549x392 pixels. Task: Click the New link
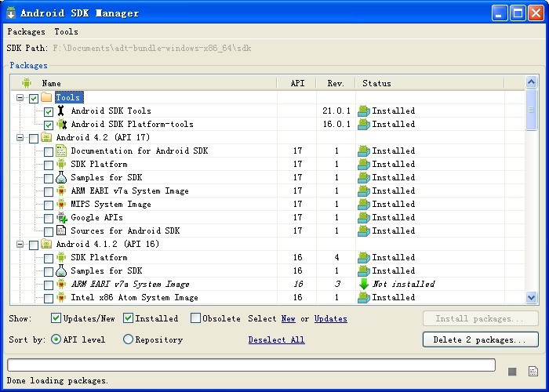pos(288,318)
